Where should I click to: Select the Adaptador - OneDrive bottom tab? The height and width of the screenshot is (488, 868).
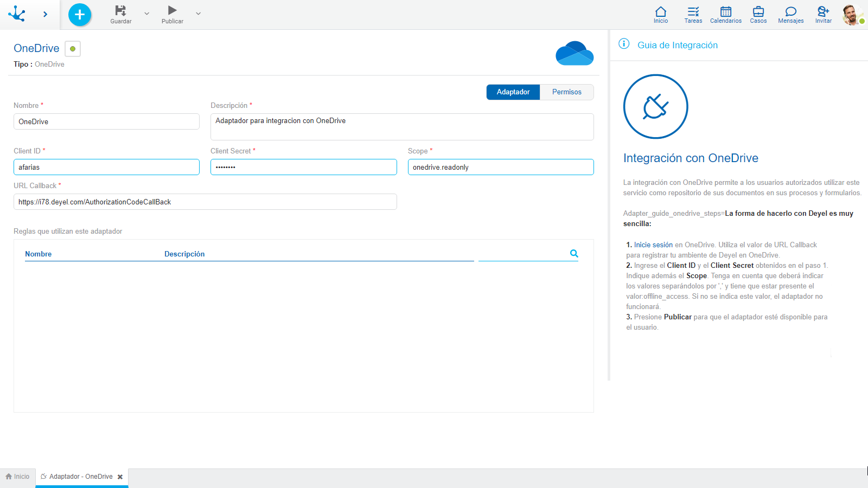point(81,477)
